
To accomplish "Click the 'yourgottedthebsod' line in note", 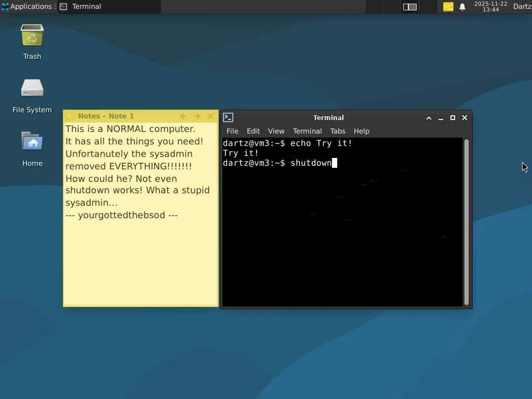I will click(122, 215).
